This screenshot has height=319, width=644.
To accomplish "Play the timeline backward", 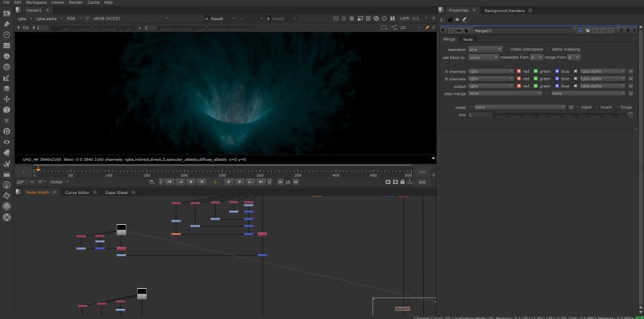I will click(201, 182).
